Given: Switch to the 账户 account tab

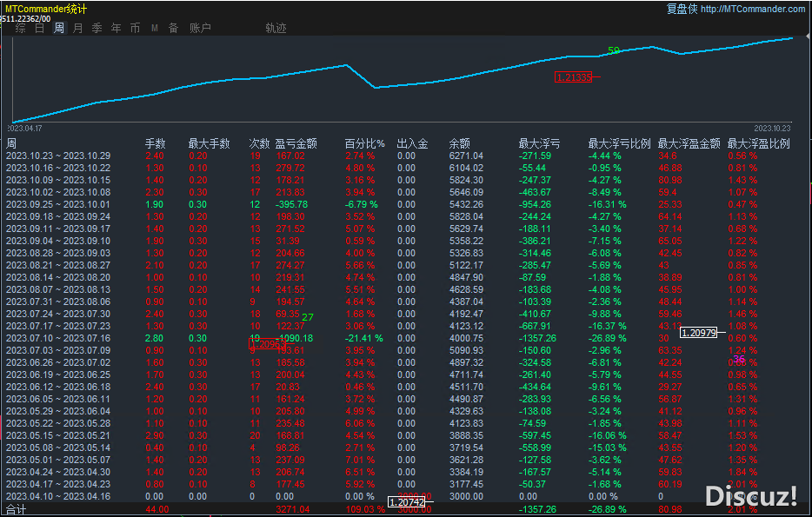Looking at the screenshot, I should coord(200,28).
